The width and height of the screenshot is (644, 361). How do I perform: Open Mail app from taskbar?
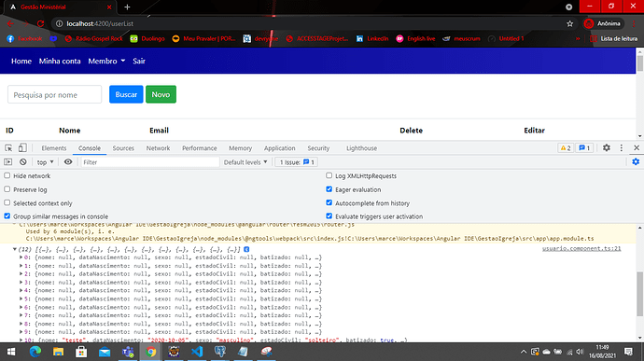105,352
